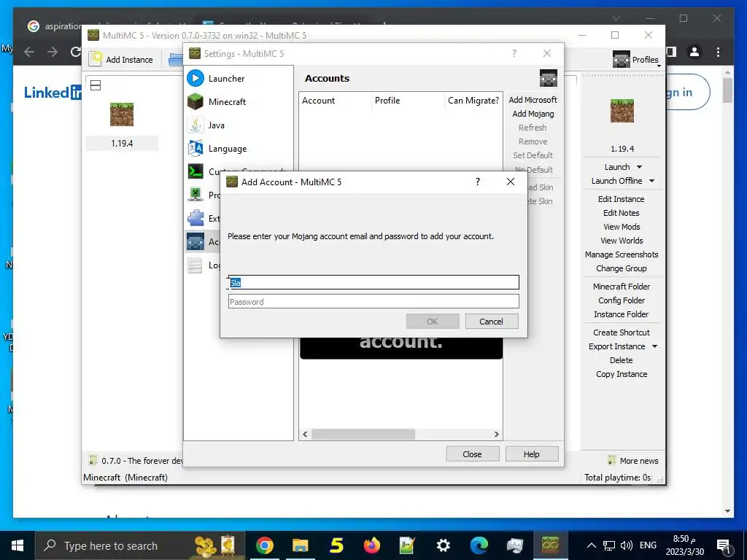Click the Help button in Settings
Viewport: 747px width, 560px height.
coord(531,454)
